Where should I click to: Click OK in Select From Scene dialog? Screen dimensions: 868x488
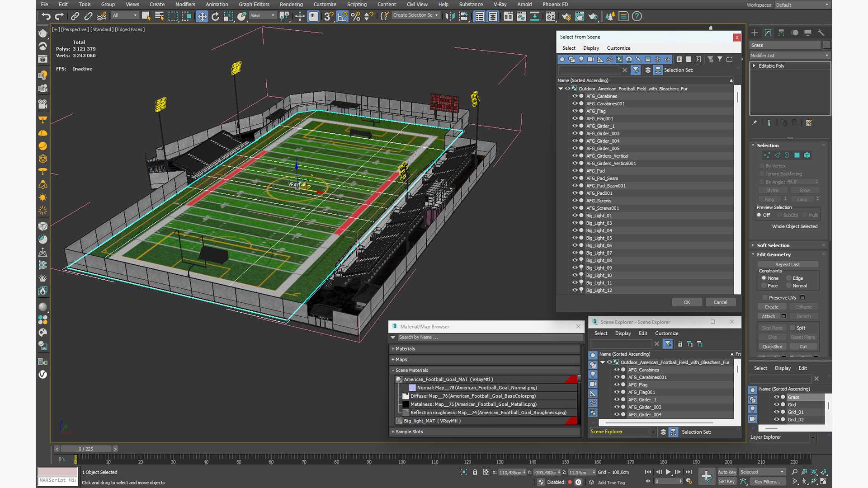pos(687,302)
